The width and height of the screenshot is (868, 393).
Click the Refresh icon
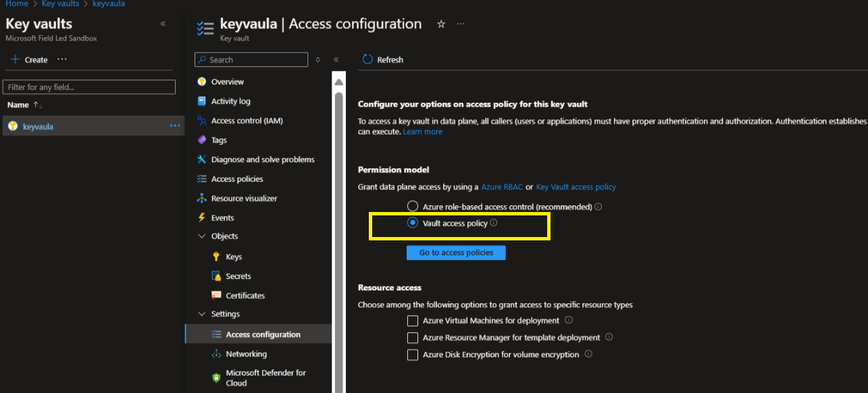coord(367,59)
